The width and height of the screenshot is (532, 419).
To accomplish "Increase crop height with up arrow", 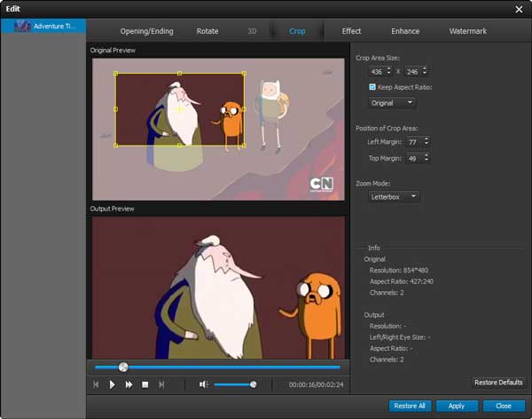I will pyautogui.click(x=425, y=68).
